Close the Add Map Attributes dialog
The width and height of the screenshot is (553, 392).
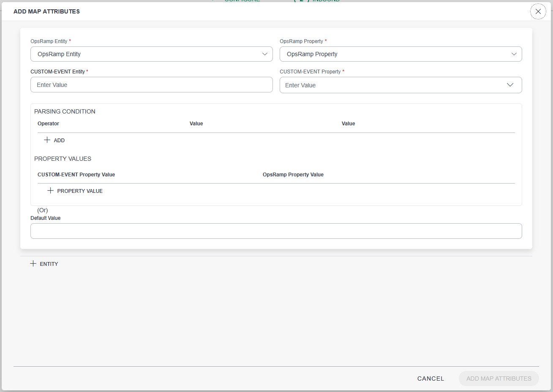[x=538, y=11]
